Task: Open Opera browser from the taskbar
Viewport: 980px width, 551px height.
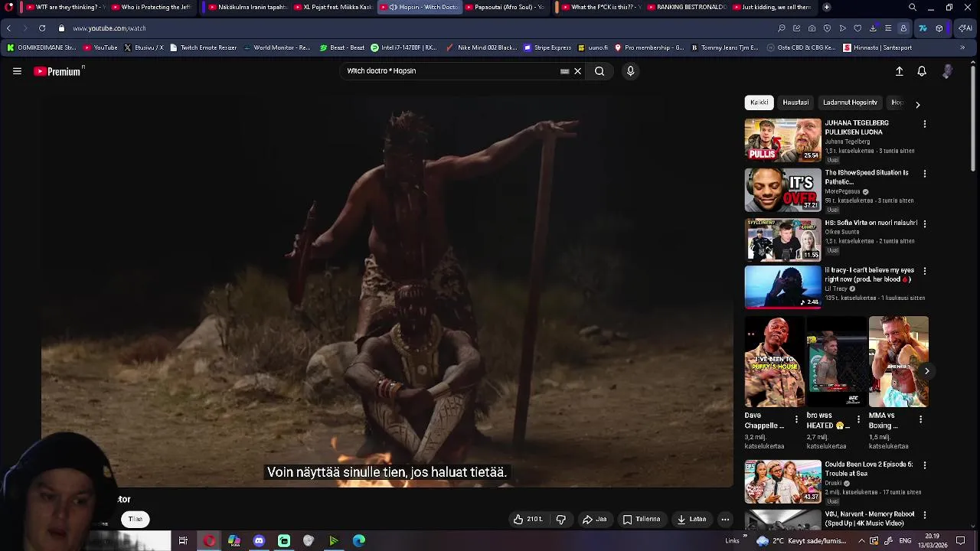Action: click(209, 541)
